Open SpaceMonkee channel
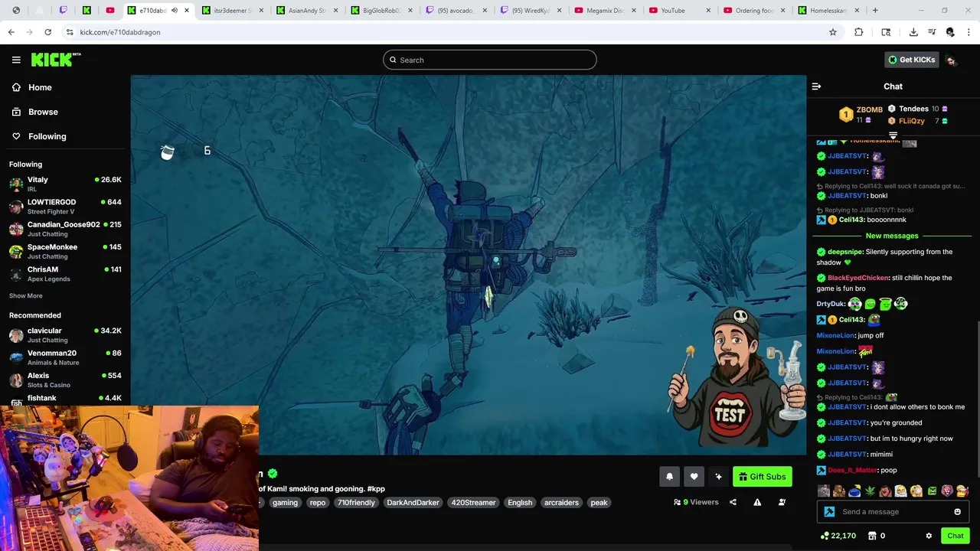 (x=65, y=251)
